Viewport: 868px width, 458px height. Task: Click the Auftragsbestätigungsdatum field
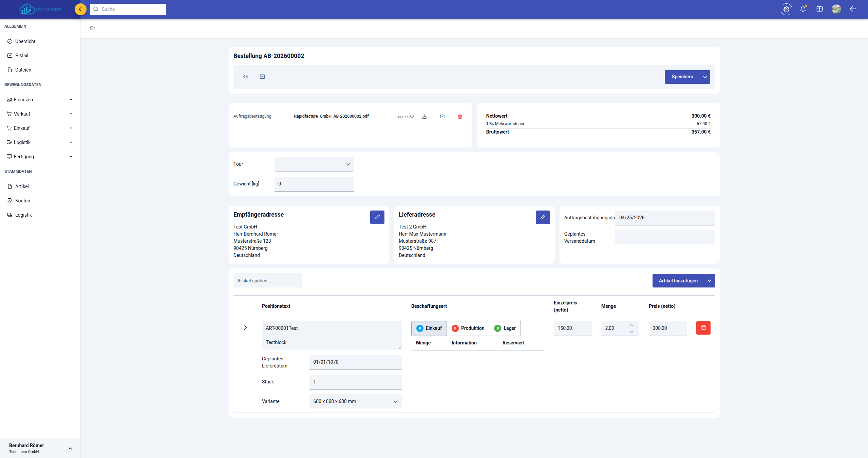[x=665, y=218]
